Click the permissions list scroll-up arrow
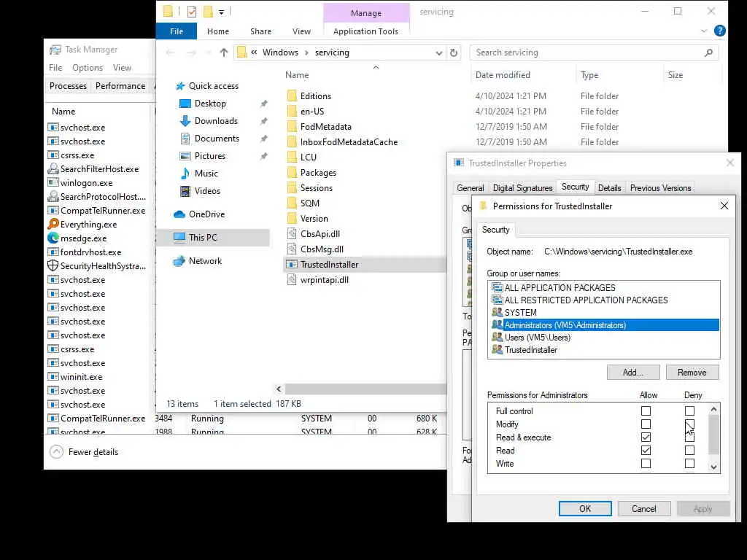Screen dimensions: 747x560 coord(713,410)
